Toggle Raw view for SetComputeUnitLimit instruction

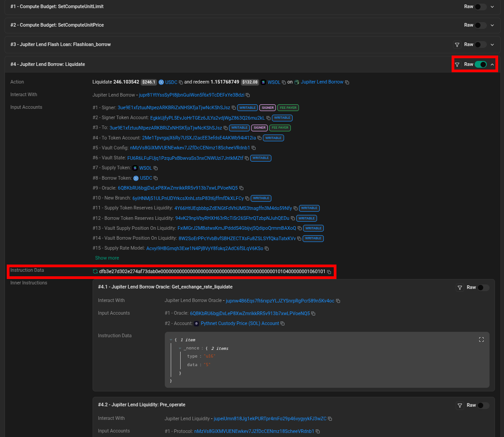point(481,7)
